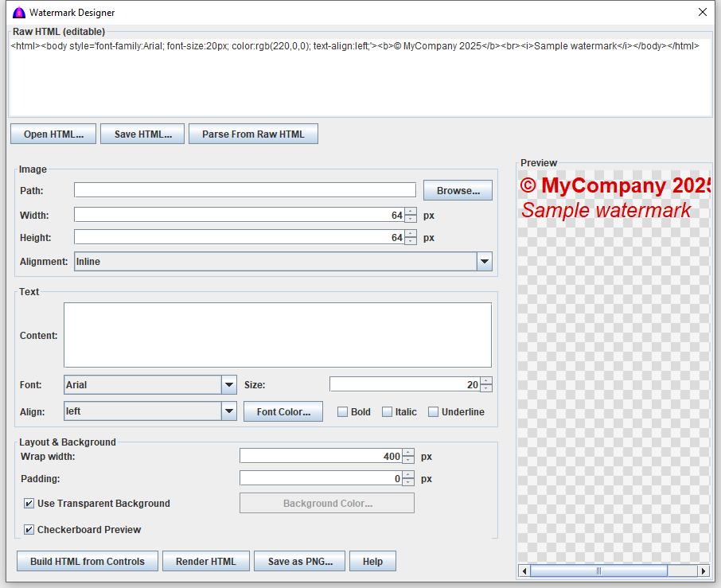The width and height of the screenshot is (721, 588).
Task: Decrement the image Height spinner
Action: (409, 240)
